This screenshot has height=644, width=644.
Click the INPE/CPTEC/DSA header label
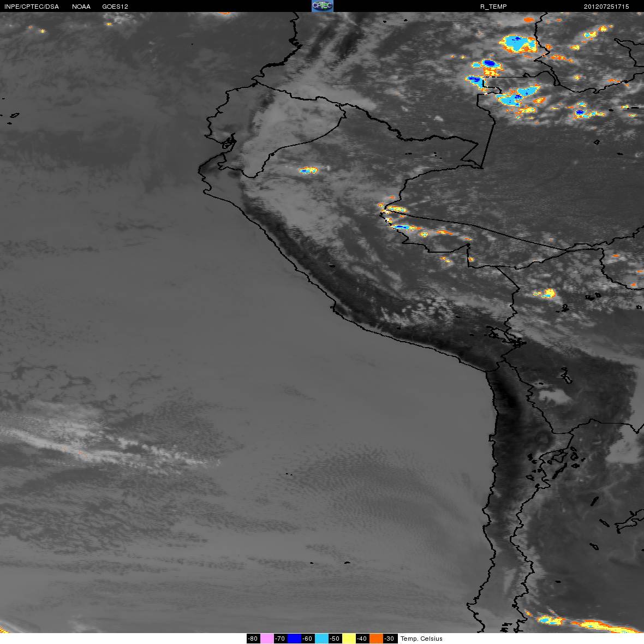(x=32, y=7)
